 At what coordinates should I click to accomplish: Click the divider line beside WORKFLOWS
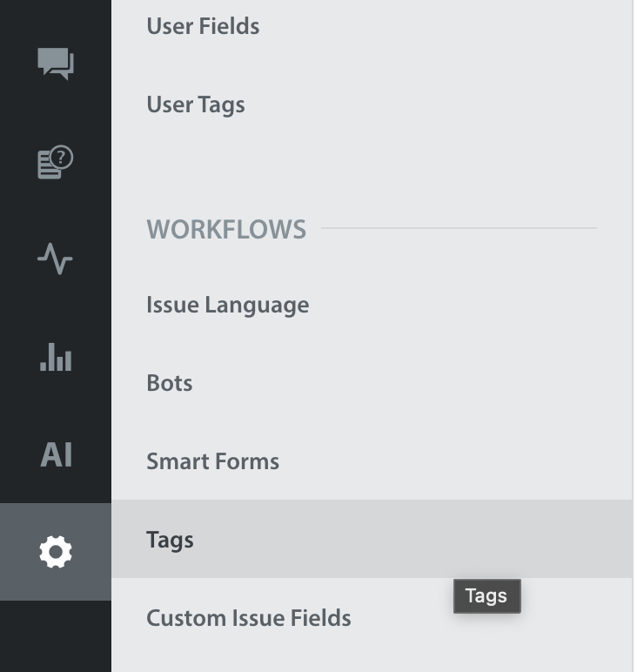click(459, 229)
